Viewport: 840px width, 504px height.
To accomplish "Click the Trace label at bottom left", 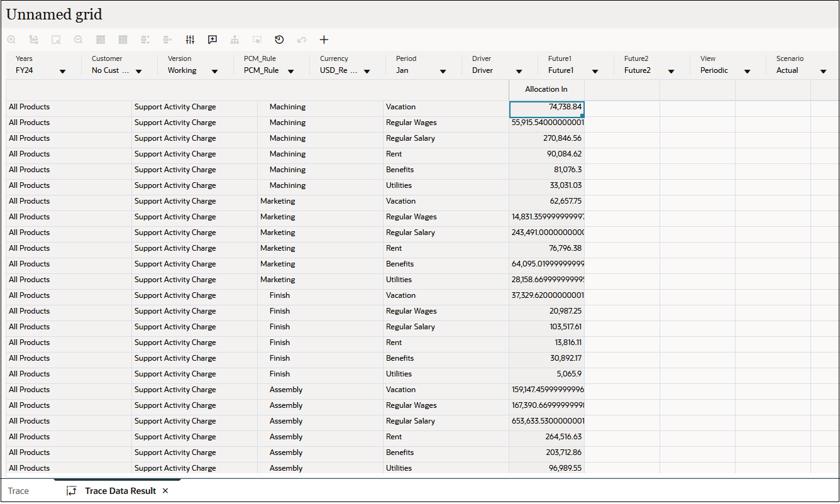I will click(18, 491).
